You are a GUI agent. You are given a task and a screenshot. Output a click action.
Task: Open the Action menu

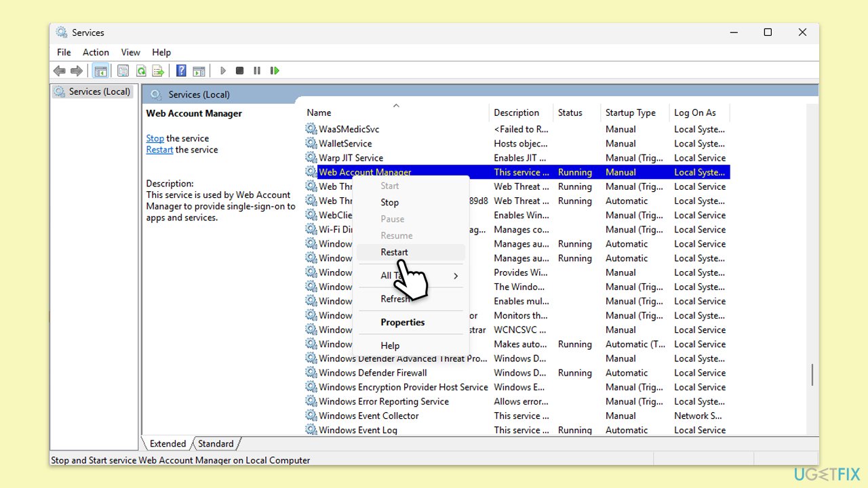[x=96, y=52]
